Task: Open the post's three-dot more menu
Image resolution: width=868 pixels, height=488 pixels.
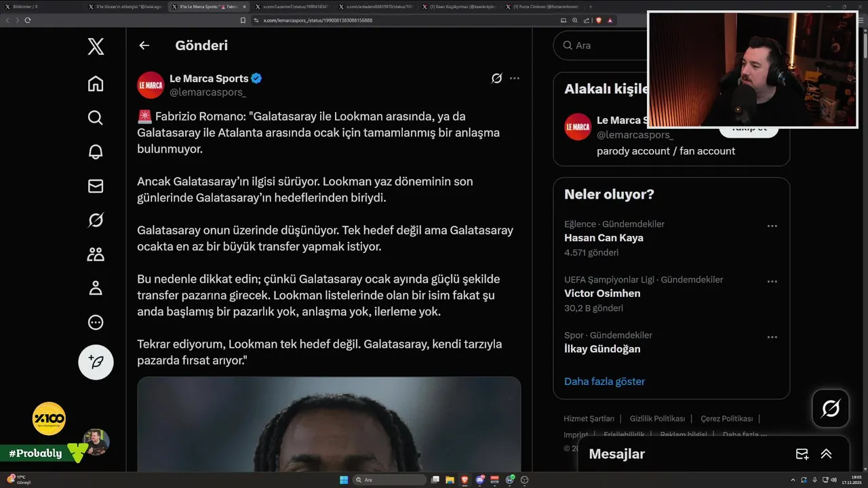Action: (x=515, y=78)
